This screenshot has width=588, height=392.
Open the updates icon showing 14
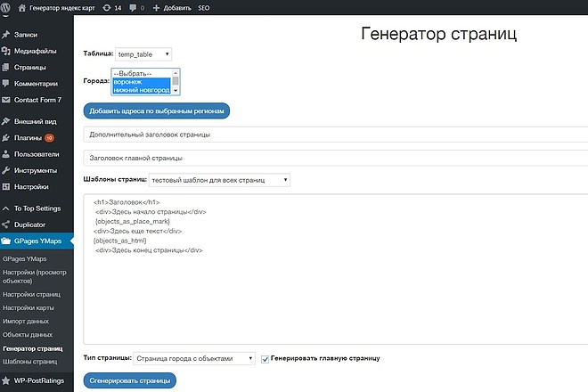coord(107,7)
